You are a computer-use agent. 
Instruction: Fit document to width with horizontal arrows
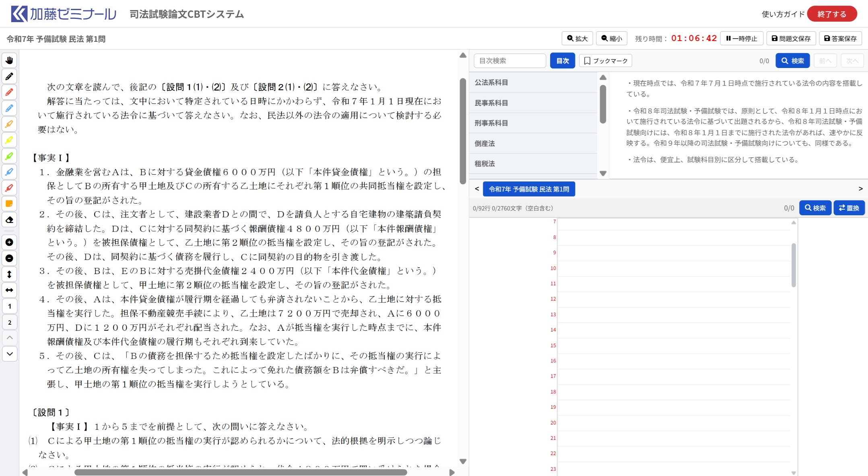click(x=9, y=290)
